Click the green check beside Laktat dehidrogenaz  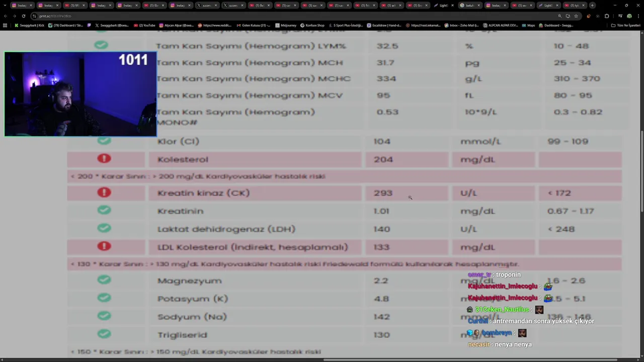pos(104,228)
